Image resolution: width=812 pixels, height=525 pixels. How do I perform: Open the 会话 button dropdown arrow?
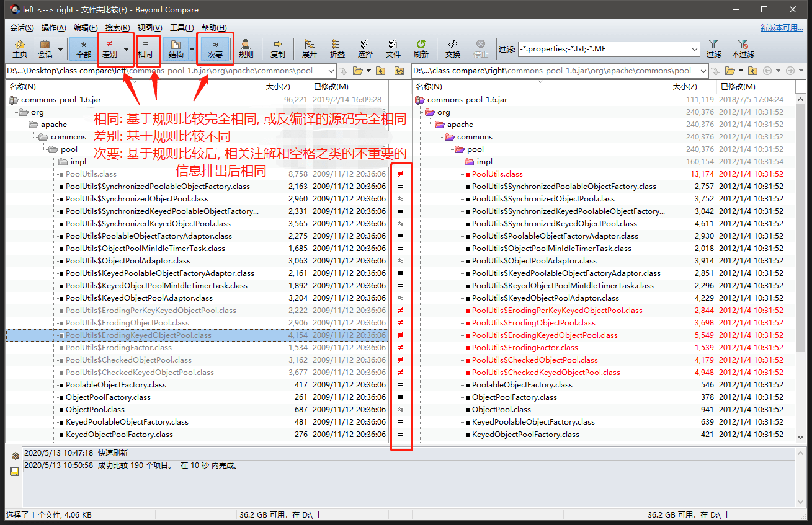60,50
